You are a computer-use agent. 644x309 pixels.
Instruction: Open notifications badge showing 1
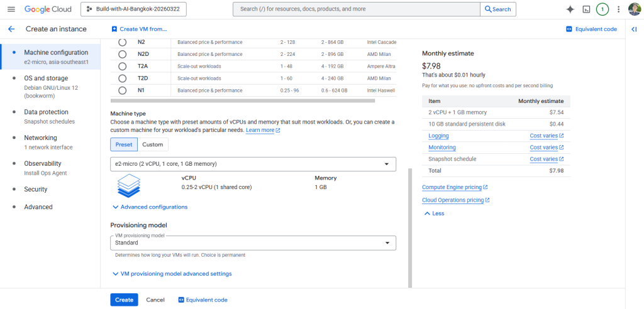[x=602, y=9]
